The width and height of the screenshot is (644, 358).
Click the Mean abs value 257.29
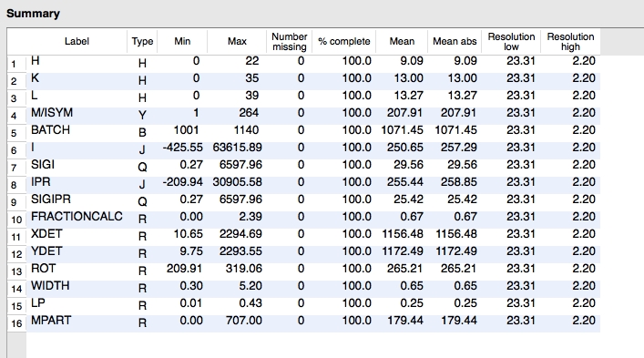pyautogui.click(x=459, y=148)
